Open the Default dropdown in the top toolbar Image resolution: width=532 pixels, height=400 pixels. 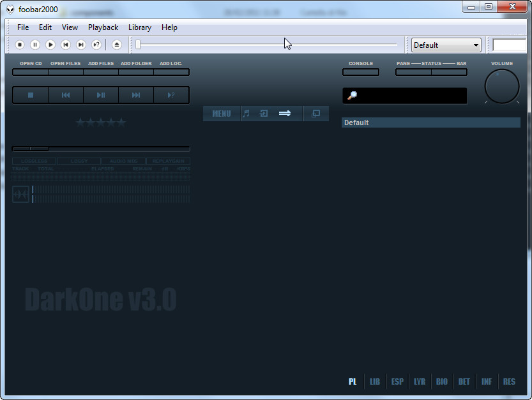coord(446,45)
